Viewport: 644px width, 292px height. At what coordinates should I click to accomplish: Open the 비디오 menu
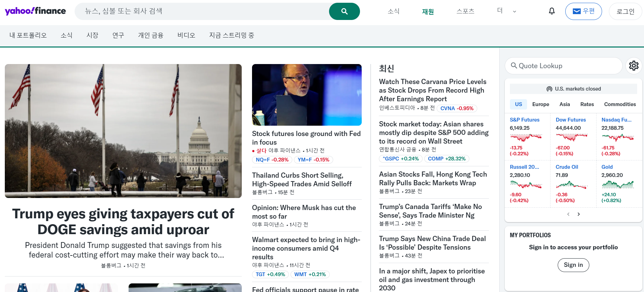[186, 35]
